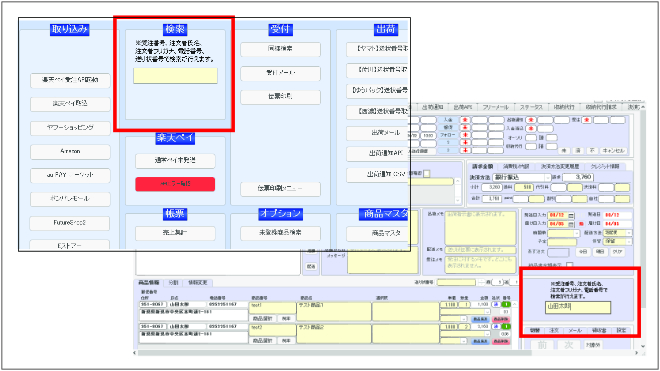660x371 pixels.
Task: Select the クレジット情報 tab
Action: click(605, 167)
